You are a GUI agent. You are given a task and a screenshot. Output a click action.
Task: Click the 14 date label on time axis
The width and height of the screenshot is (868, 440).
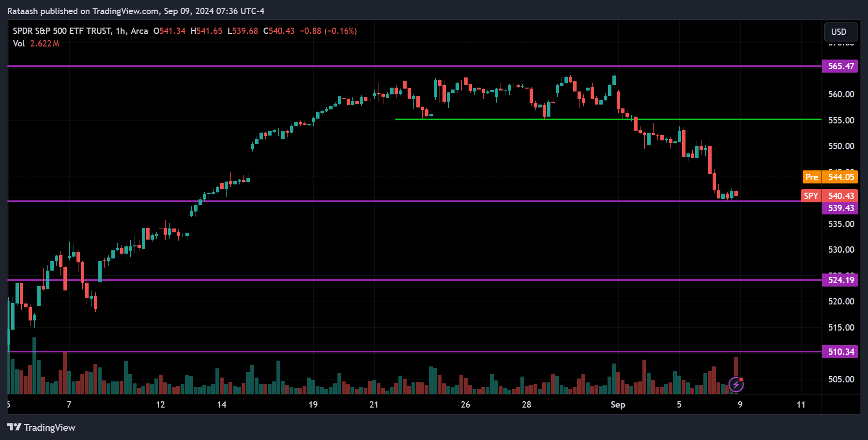[222, 405]
